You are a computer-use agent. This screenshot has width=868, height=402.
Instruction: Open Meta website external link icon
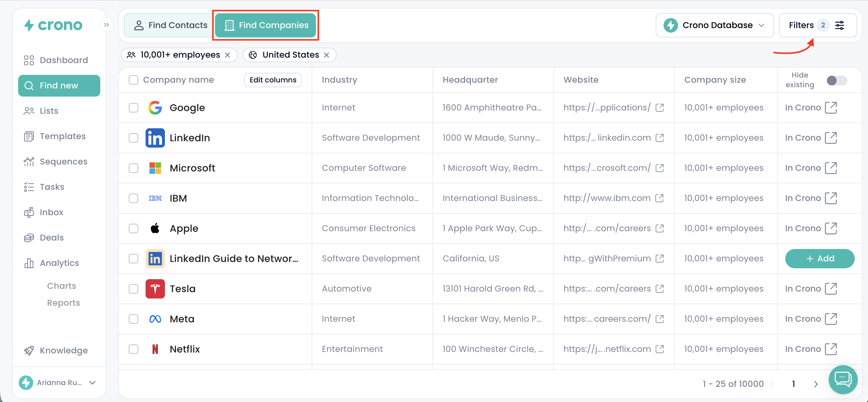point(659,319)
